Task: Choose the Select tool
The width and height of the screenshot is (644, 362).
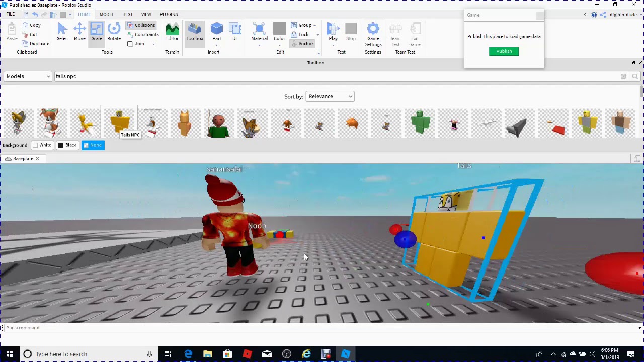Action: click(x=62, y=32)
